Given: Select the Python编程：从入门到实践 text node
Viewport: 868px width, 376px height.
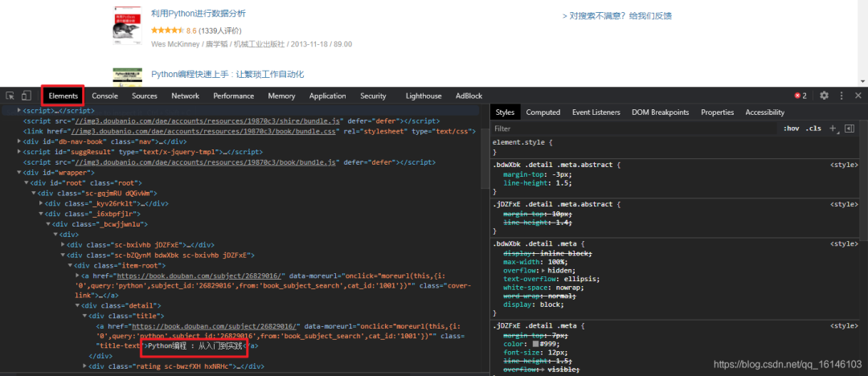Looking at the screenshot, I should pos(195,346).
